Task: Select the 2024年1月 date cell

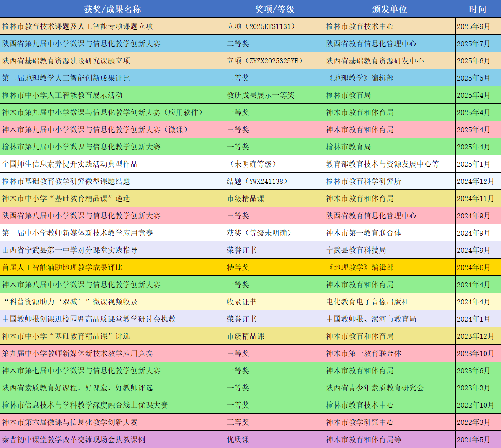Action: (x=478, y=319)
